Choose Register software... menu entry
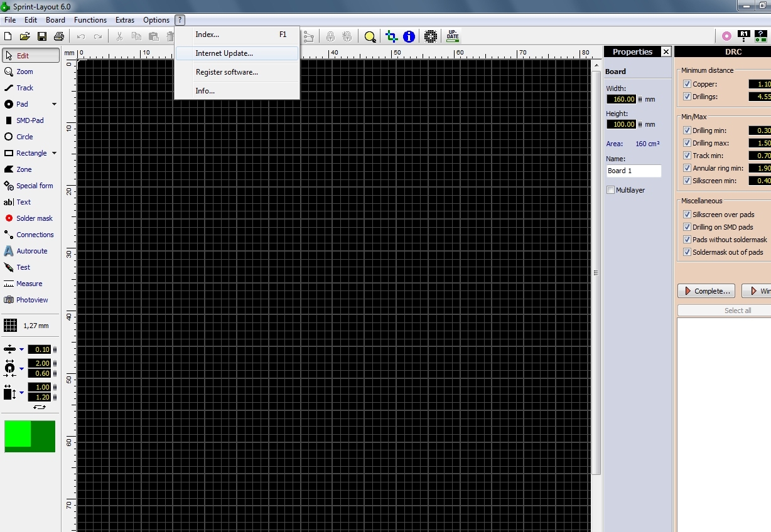 237,72
